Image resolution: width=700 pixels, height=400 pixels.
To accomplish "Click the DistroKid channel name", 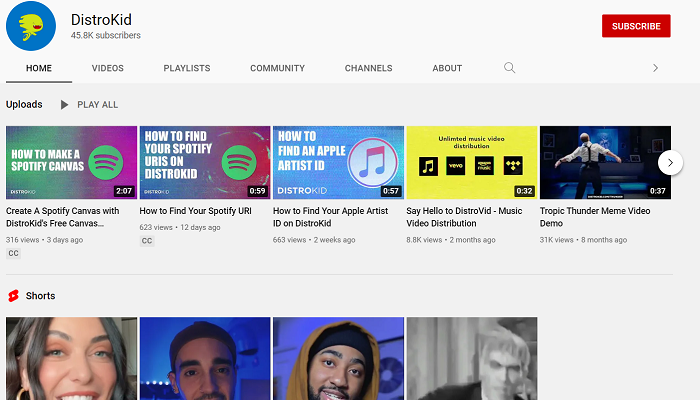I will [x=101, y=20].
